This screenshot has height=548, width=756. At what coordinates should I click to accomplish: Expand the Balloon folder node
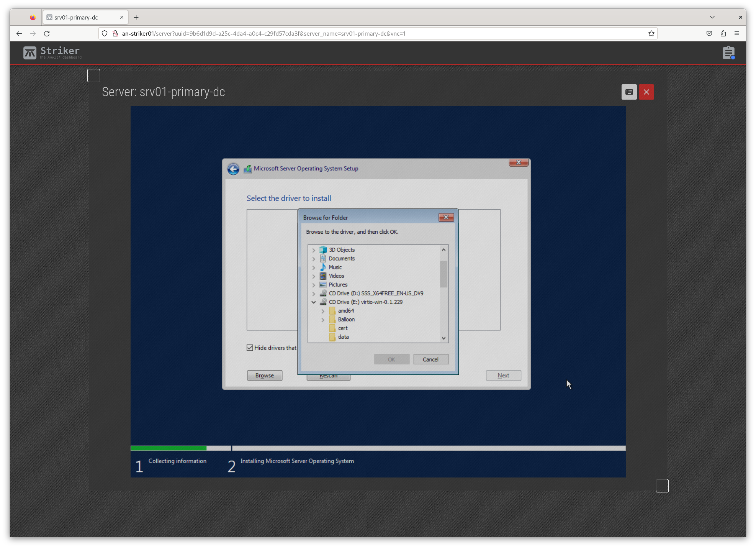coord(323,320)
